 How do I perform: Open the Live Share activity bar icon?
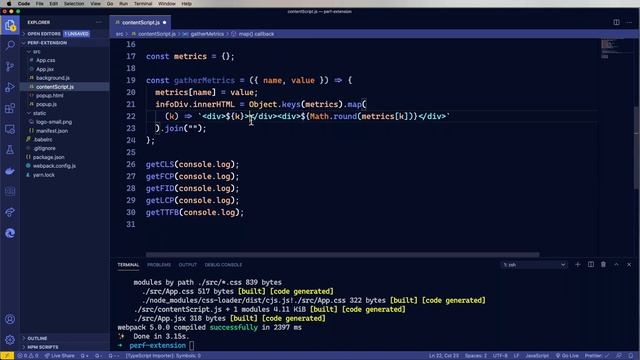[x=10, y=212]
